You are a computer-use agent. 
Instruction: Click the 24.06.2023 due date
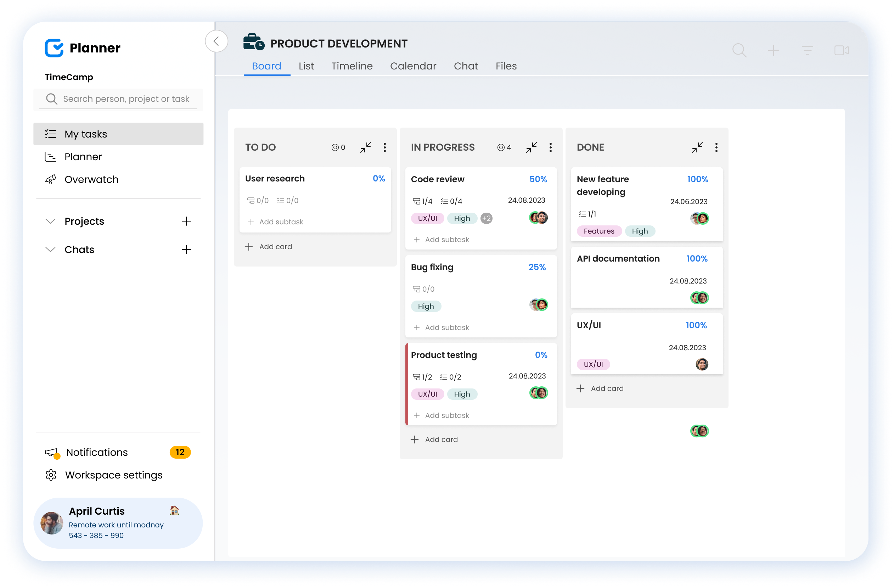click(x=688, y=201)
